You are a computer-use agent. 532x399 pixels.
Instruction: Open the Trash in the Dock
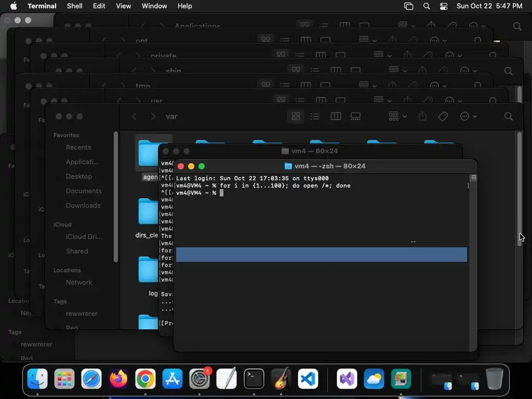click(495, 379)
